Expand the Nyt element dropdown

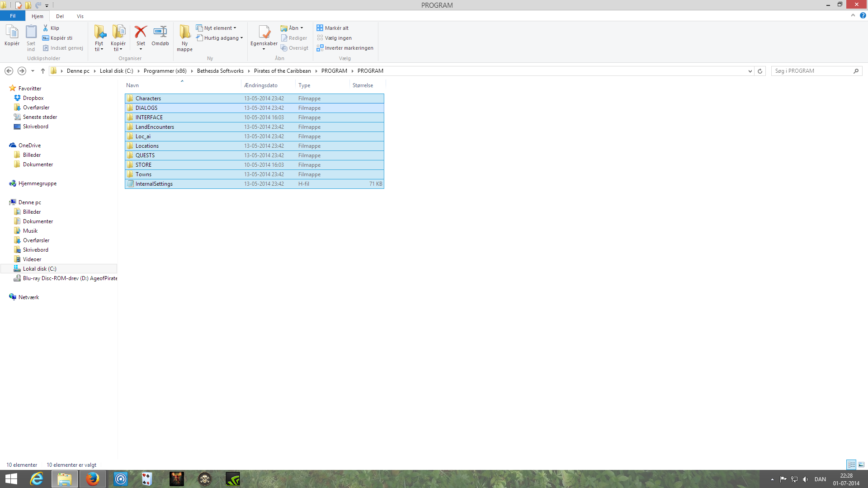[235, 28]
